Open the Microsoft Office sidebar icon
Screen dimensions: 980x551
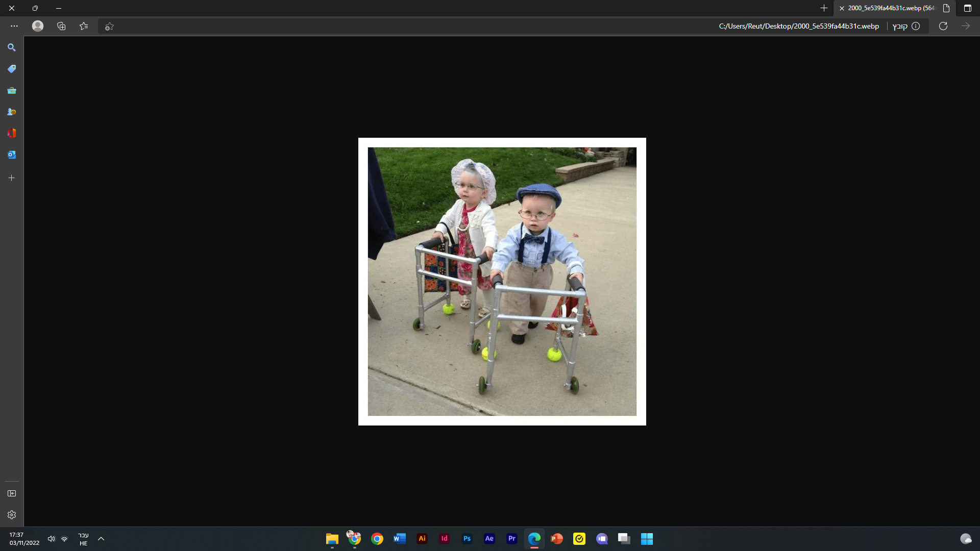pyautogui.click(x=12, y=133)
